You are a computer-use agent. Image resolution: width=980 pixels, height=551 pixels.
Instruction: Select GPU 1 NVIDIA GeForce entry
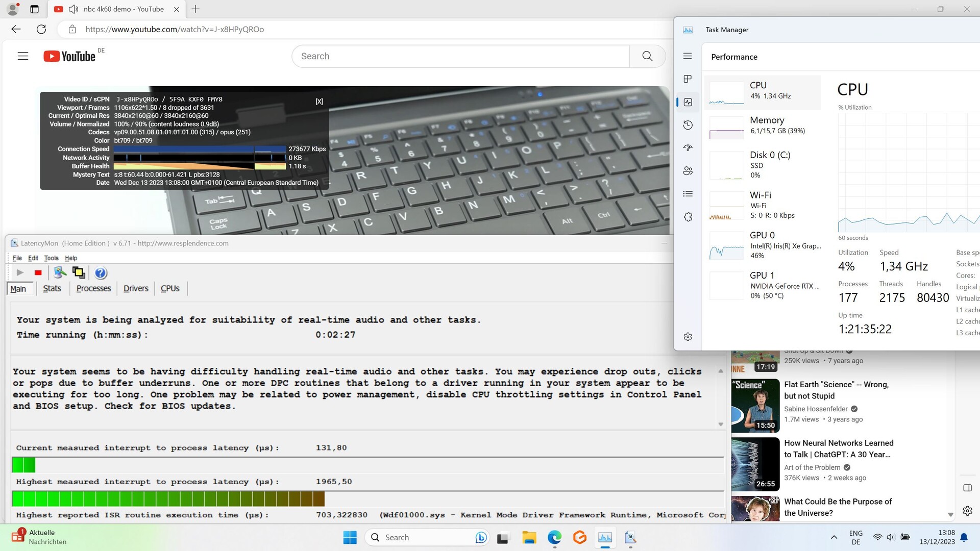click(x=762, y=285)
